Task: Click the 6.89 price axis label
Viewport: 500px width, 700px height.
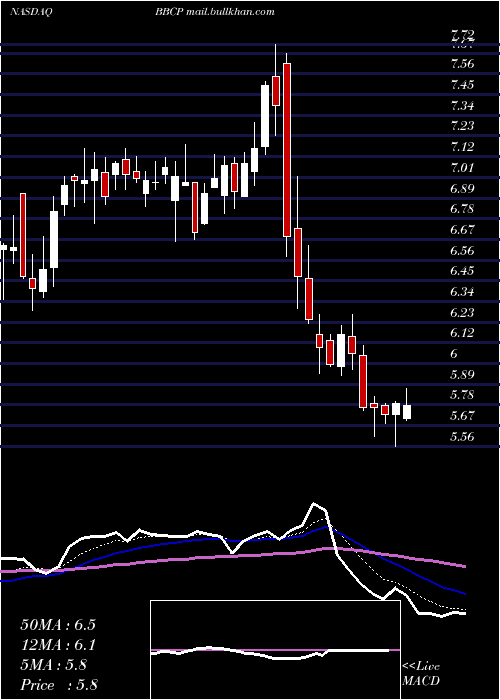Action: (462, 188)
